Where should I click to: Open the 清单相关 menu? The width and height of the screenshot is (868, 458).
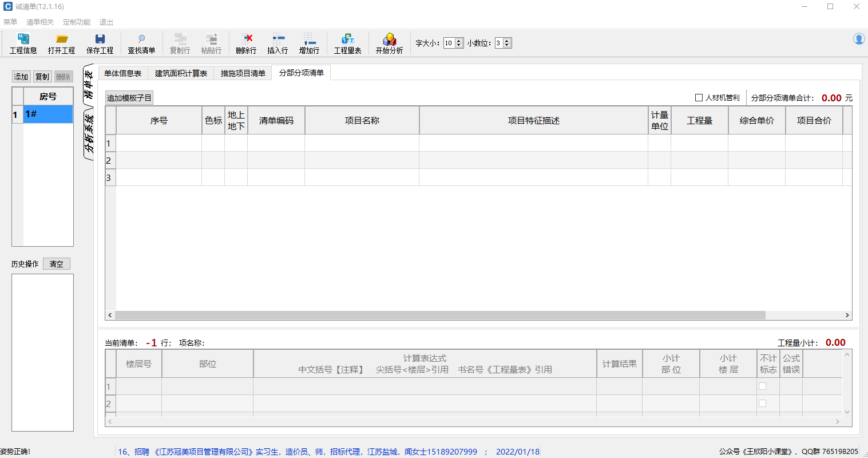[40, 22]
